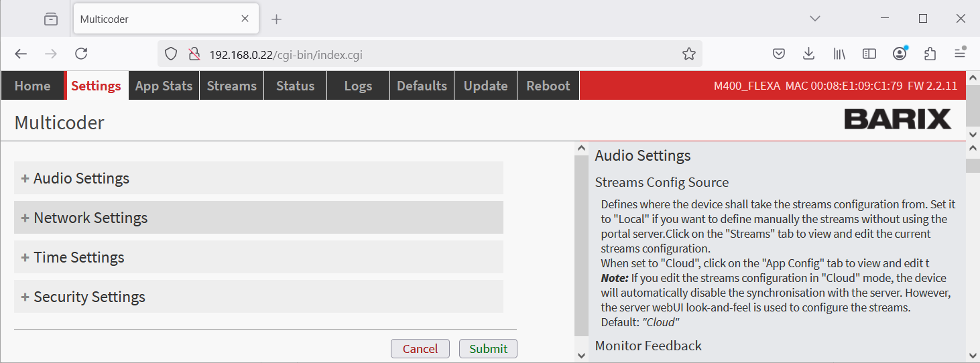980x363 pixels.
Task: Bookmark this page with the star icon
Action: [688, 54]
